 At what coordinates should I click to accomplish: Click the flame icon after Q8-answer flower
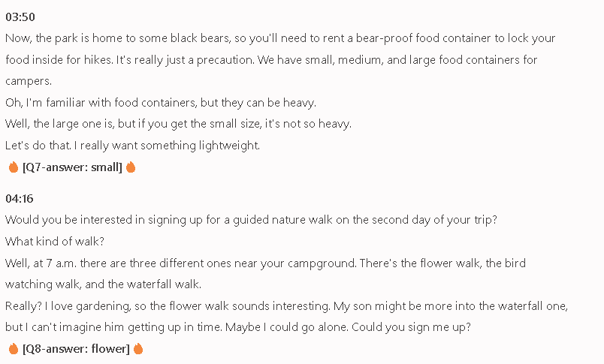click(138, 348)
